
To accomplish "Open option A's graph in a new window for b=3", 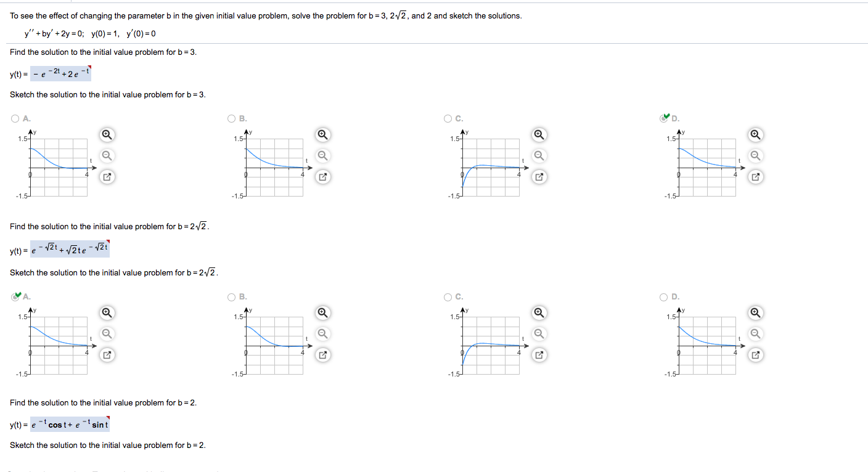I will pos(107,177).
